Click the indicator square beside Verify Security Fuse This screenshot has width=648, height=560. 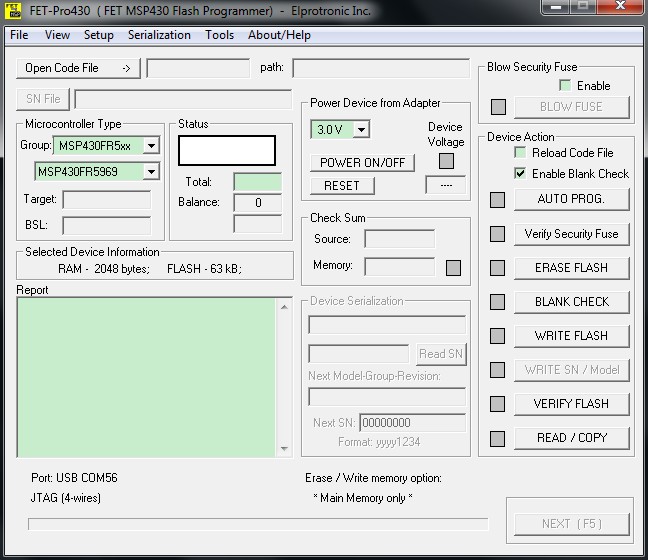click(497, 234)
